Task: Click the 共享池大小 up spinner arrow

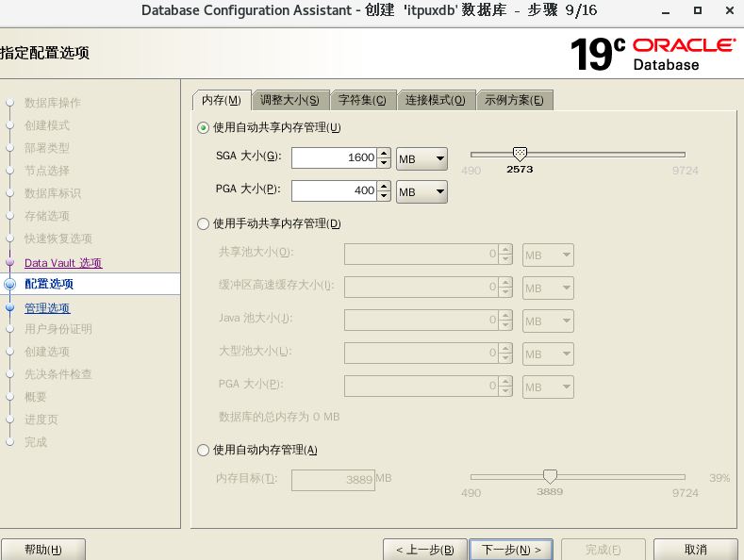Action: [x=505, y=249]
